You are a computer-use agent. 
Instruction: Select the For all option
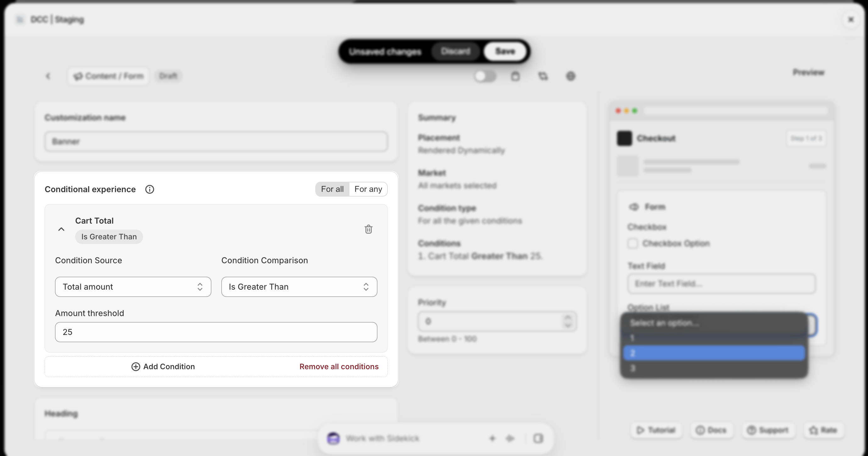click(x=332, y=189)
